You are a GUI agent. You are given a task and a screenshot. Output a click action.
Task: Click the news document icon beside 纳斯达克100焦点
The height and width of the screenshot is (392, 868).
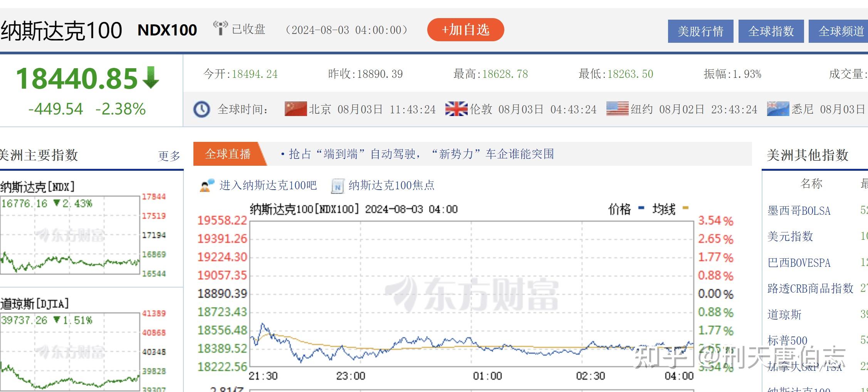[337, 186]
